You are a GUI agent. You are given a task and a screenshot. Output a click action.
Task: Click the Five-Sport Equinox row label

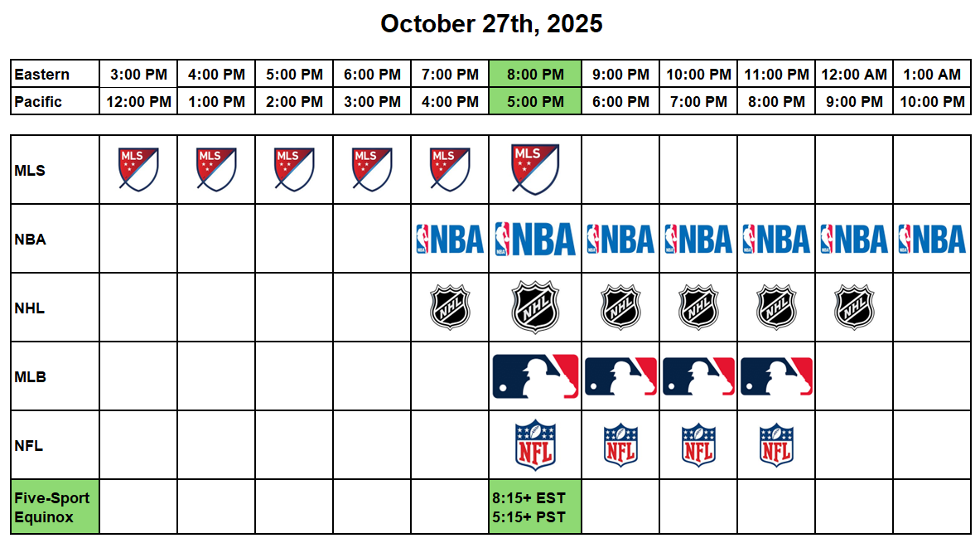click(x=56, y=507)
